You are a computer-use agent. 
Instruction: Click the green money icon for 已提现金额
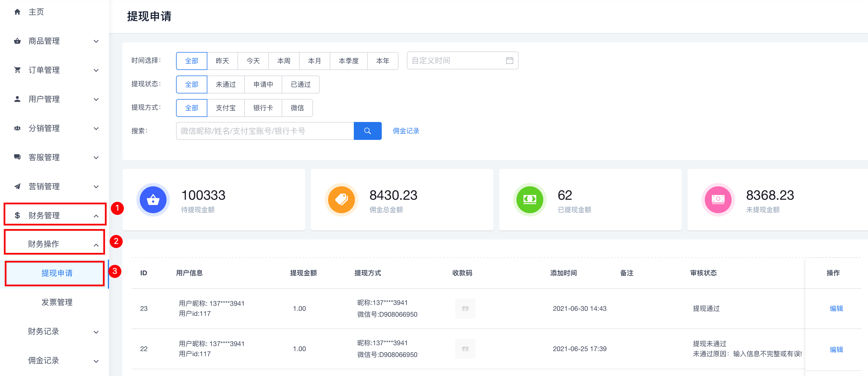tap(530, 200)
